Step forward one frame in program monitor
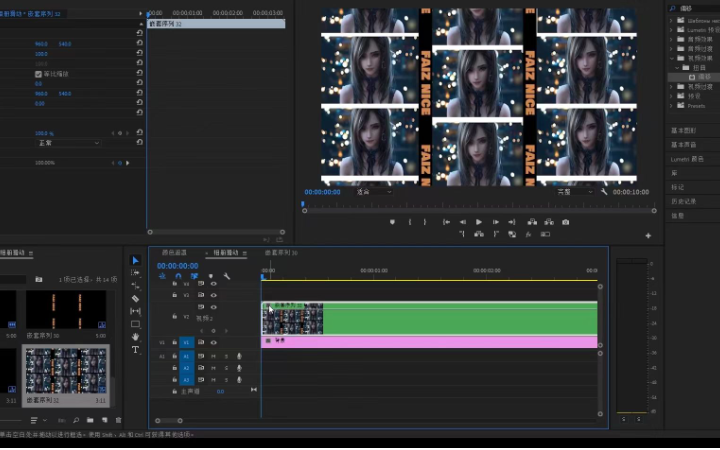720x450 pixels. 495,222
